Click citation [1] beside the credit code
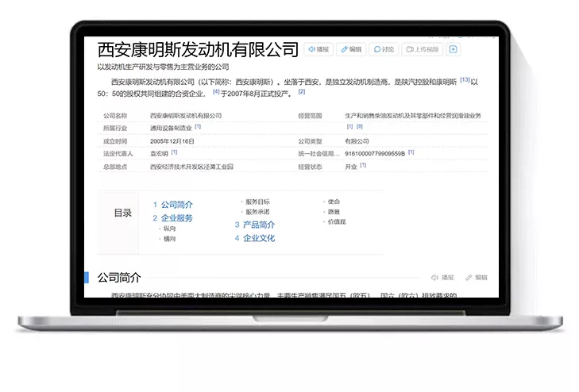 click(x=411, y=152)
